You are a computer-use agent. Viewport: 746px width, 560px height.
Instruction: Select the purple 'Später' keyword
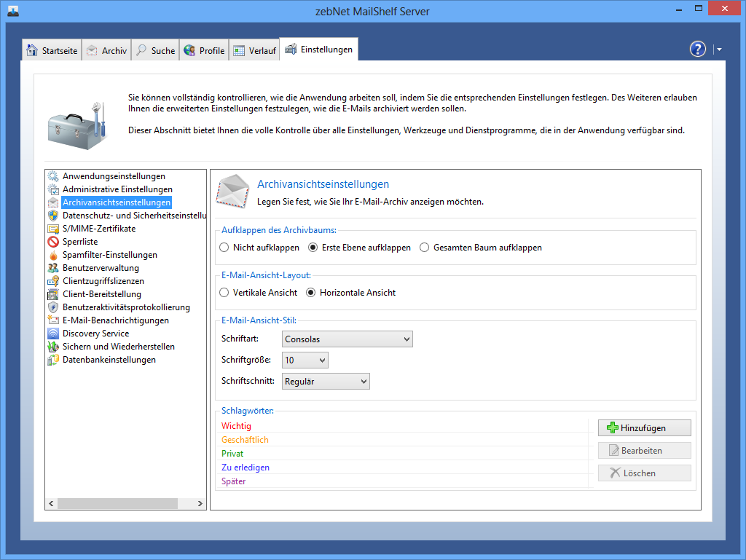[234, 481]
